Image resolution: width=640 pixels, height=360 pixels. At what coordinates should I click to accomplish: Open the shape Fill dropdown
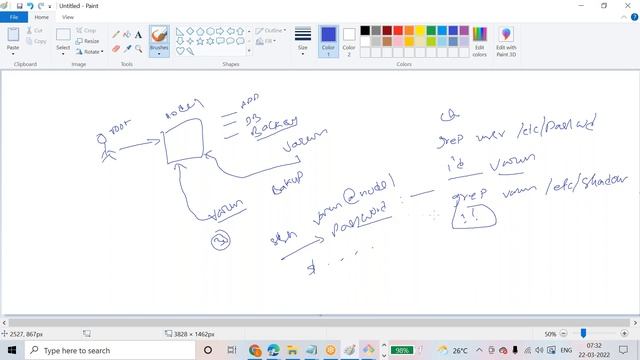(x=266, y=41)
